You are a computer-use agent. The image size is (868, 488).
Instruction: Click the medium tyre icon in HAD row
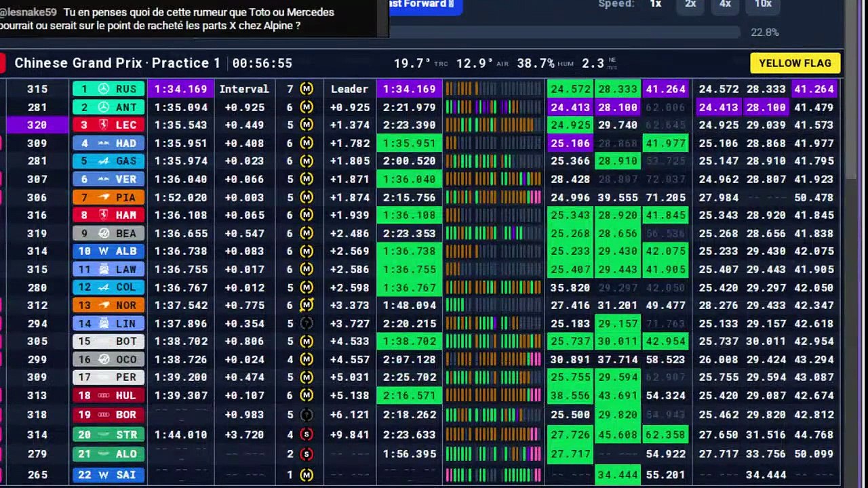pos(307,143)
